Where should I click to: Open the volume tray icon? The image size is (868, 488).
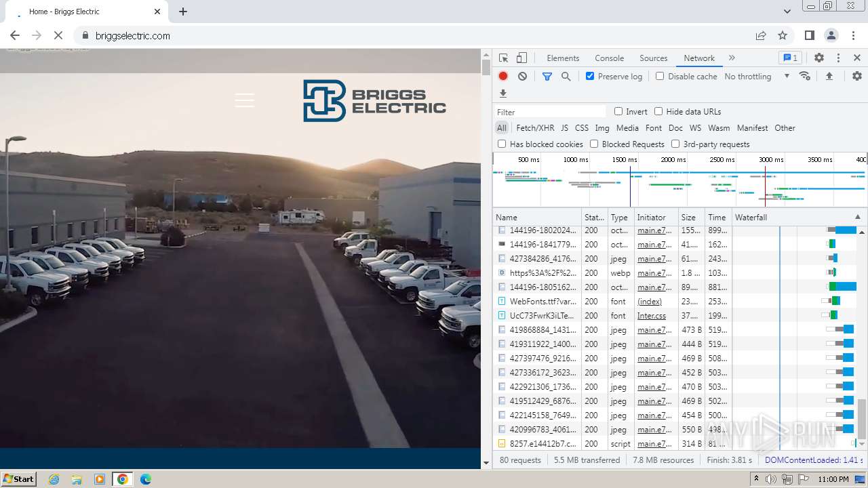[x=771, y=479]
